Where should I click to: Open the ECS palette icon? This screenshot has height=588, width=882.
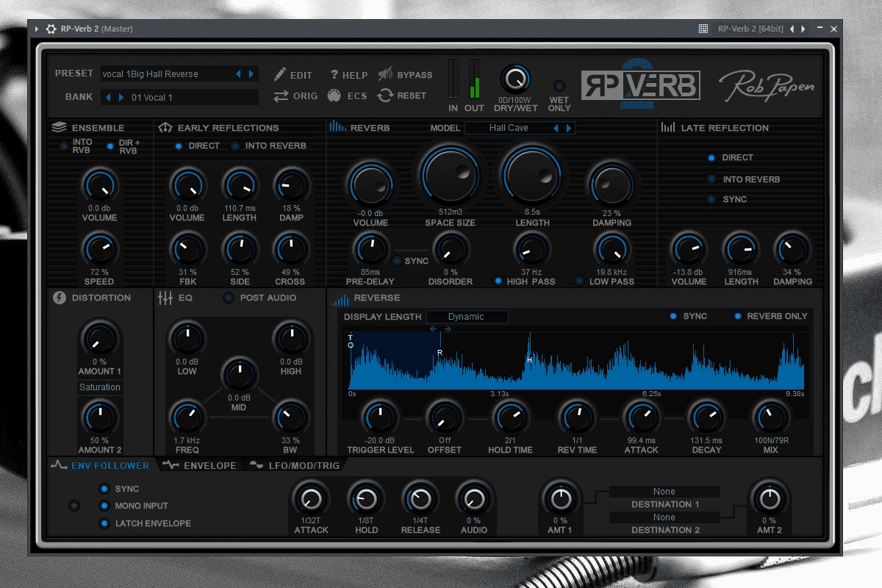point(334,96)
